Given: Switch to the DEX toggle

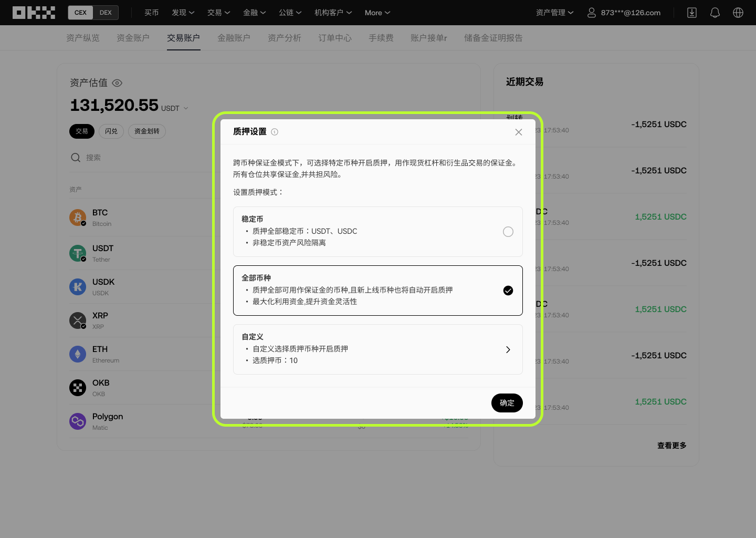Looking at the screenshot, I should 106,13.
